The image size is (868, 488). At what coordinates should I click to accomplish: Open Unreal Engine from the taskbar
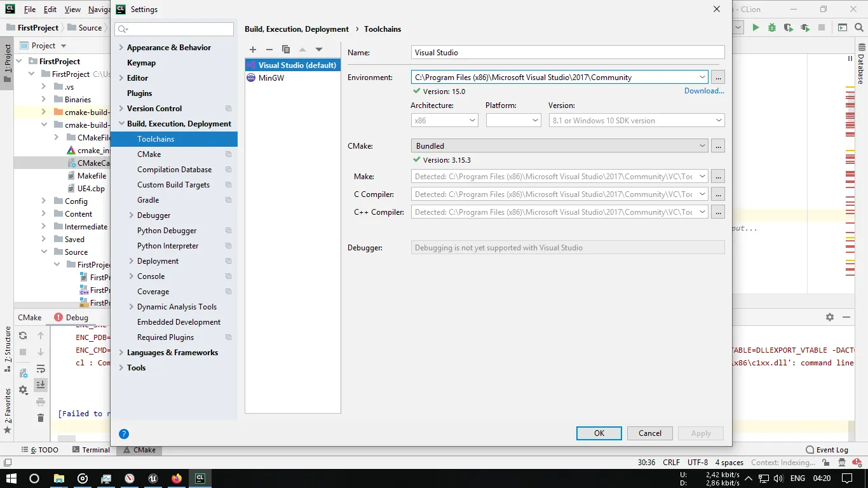(153, 478)
